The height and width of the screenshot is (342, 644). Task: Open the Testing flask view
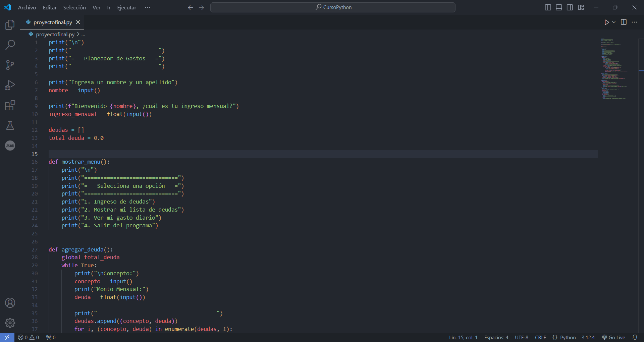pyautogui.click(x=10, y=125)
